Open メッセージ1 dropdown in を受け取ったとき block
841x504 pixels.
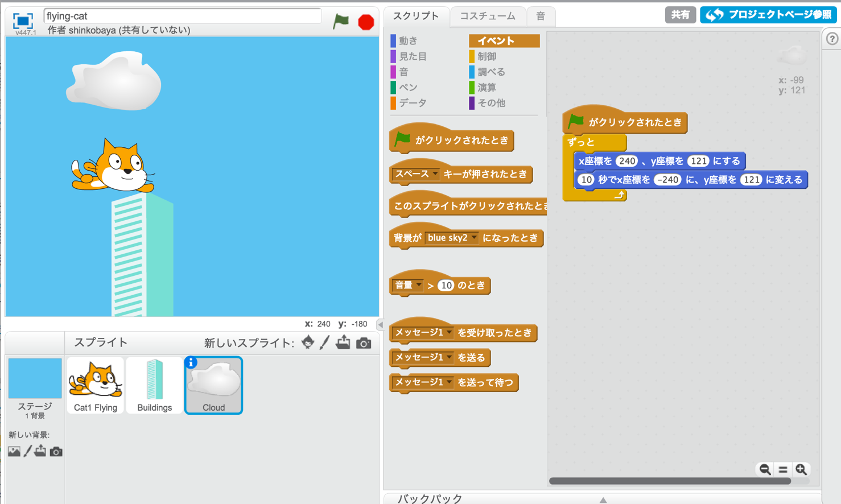450,332
